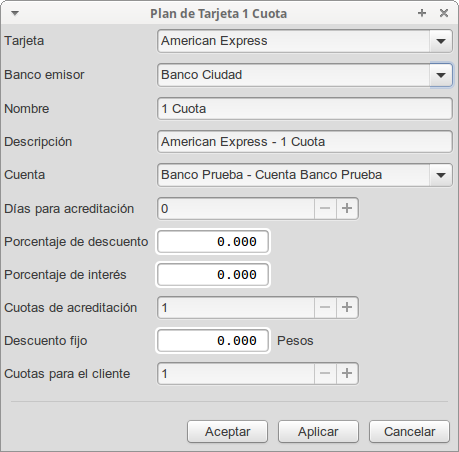Cancel the dialog with Cancelar
The height and width of the screenshot is (452, 459).
click(409, 432)
